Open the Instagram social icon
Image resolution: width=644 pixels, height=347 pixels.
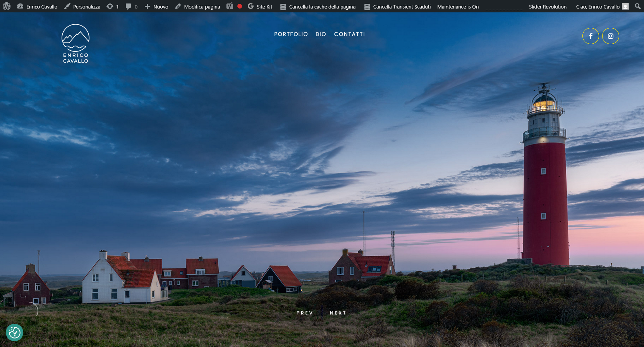(x=610, y=36)
